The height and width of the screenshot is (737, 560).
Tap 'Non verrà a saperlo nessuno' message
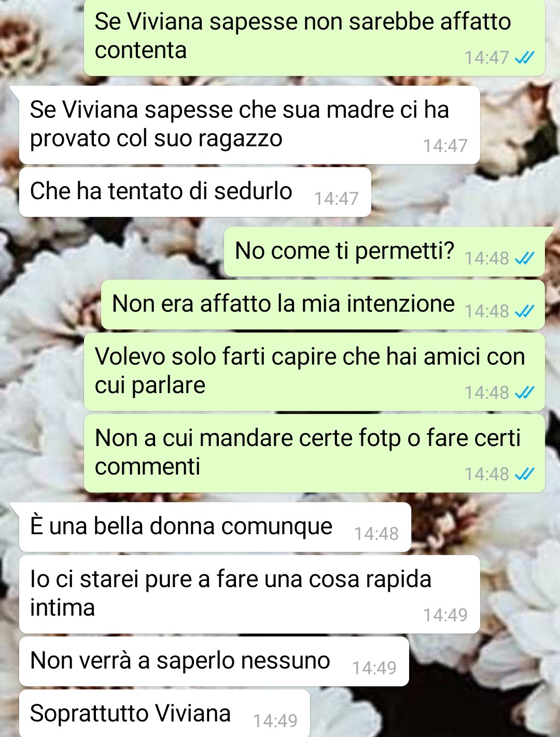[214, 661]
